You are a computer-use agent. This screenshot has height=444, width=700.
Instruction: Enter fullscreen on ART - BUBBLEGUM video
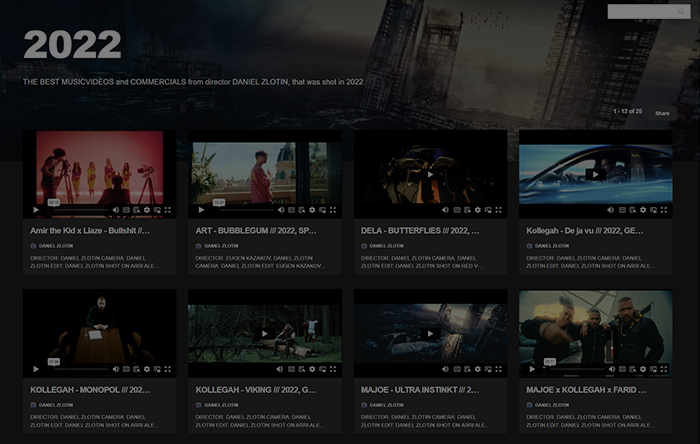coord(333,210)
